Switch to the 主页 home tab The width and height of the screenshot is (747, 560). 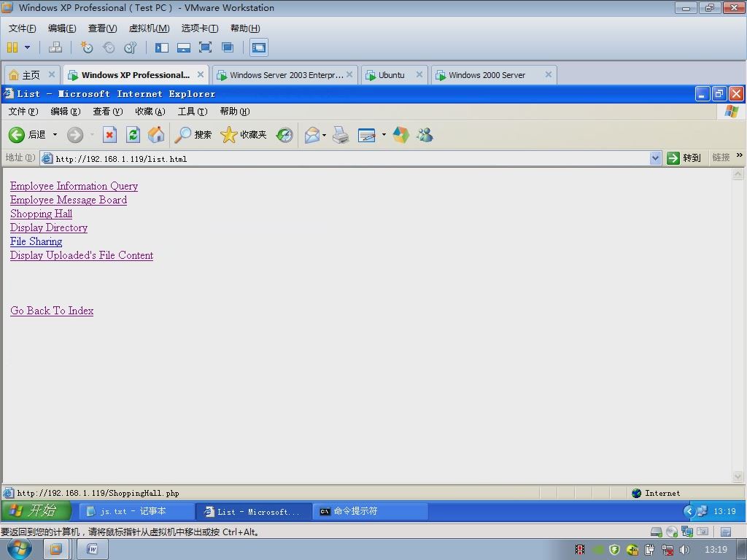pos(31,75)
